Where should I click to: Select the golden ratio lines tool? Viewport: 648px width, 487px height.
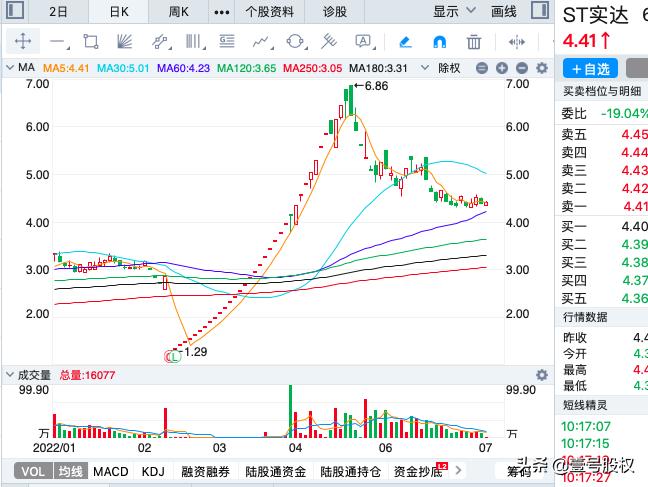(227, 41)
